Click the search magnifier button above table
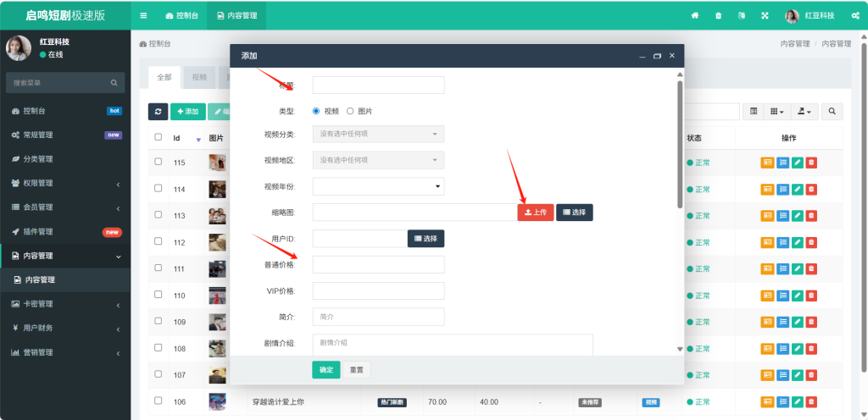Image resolution: width=868 pixels, height=420 pixels. (x=832, y=112)
